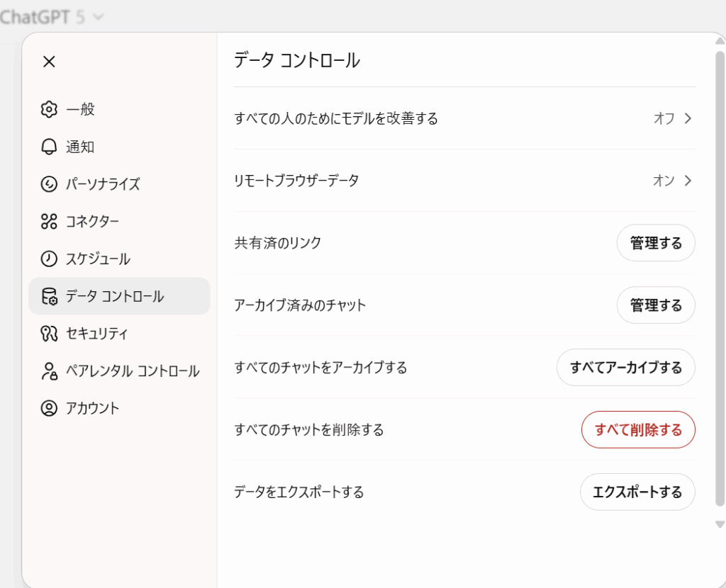Click the red すべて削除する button

point(638,430)
